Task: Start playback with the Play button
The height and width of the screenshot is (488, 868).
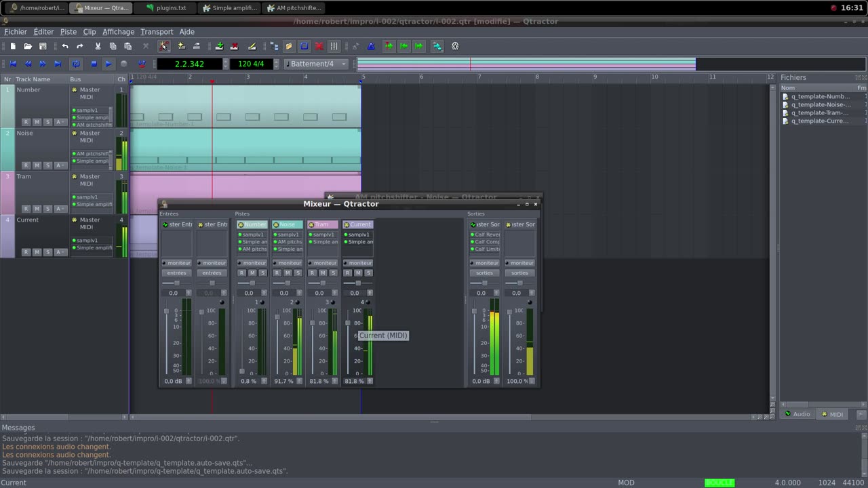Action: 108,64
